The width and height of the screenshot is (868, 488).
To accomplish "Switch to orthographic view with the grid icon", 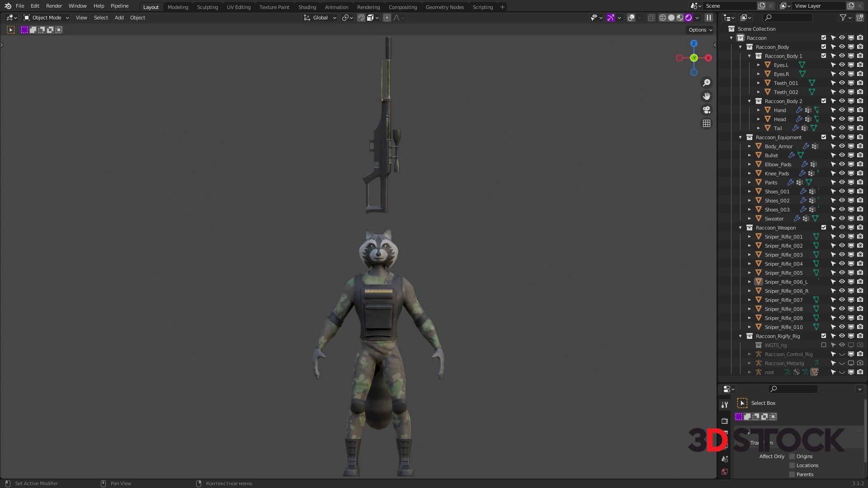I will coord(707,123).
